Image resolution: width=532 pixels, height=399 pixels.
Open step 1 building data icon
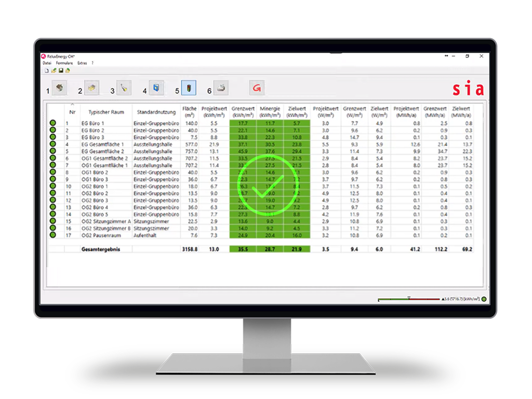[59, 88]
